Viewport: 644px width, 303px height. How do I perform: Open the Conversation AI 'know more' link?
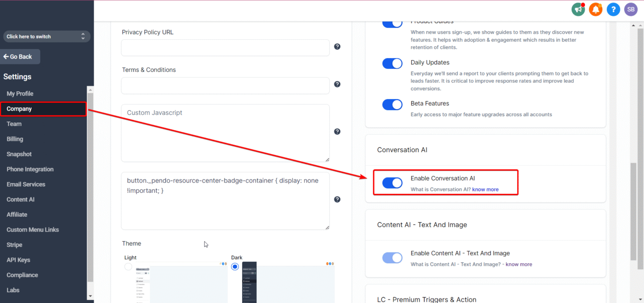pyautogui.click(x=485, y=189)
